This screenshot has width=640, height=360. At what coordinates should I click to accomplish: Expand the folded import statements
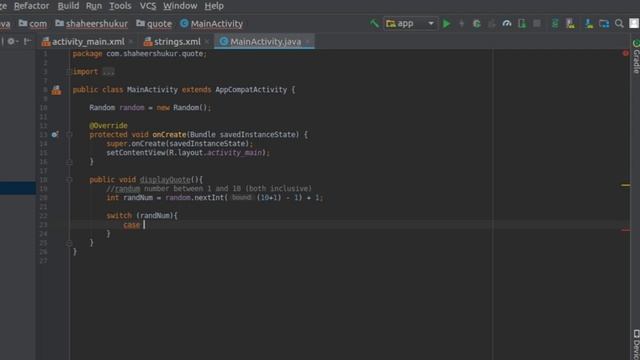109,72
